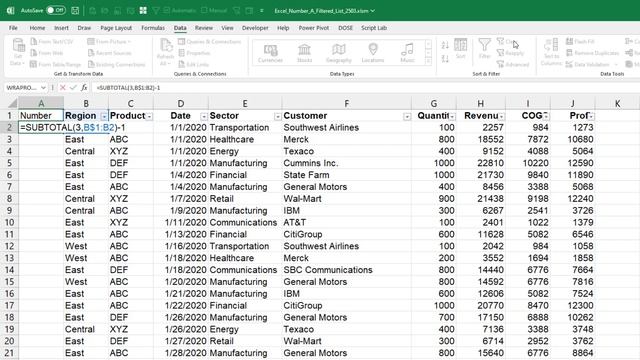The height and width of the screenshot is (360, 640).
Task: Switch to the Power Pivot tab
Action: click(313, 28)
